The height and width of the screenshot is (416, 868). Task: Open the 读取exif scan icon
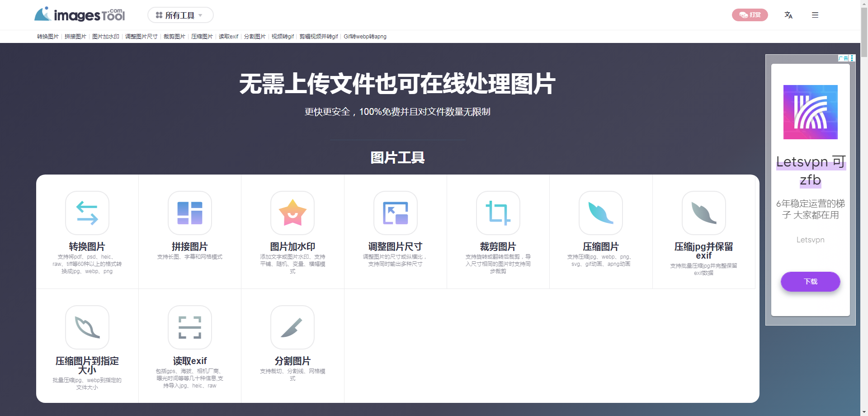tap(190, 327)
